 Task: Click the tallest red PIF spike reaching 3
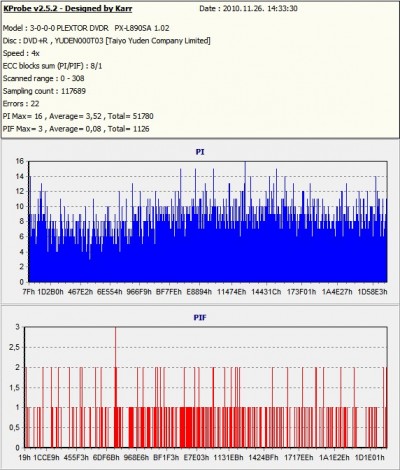(x=116, y=387)
